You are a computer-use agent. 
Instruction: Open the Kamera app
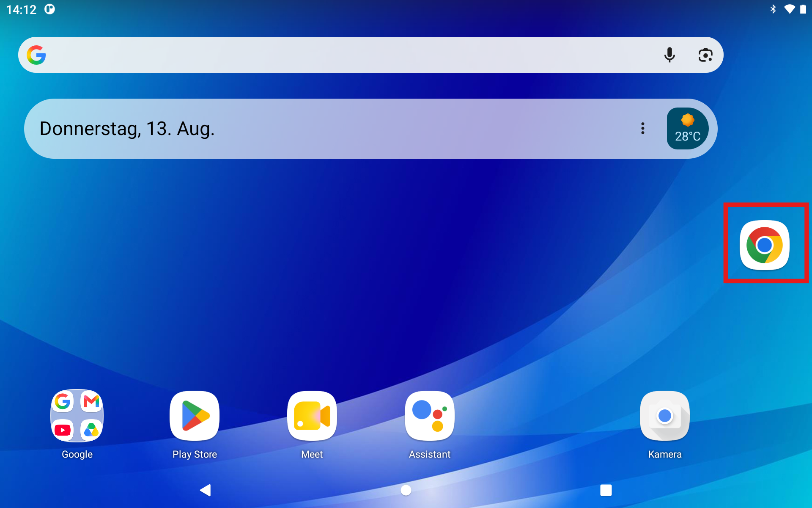pos(665,416)
